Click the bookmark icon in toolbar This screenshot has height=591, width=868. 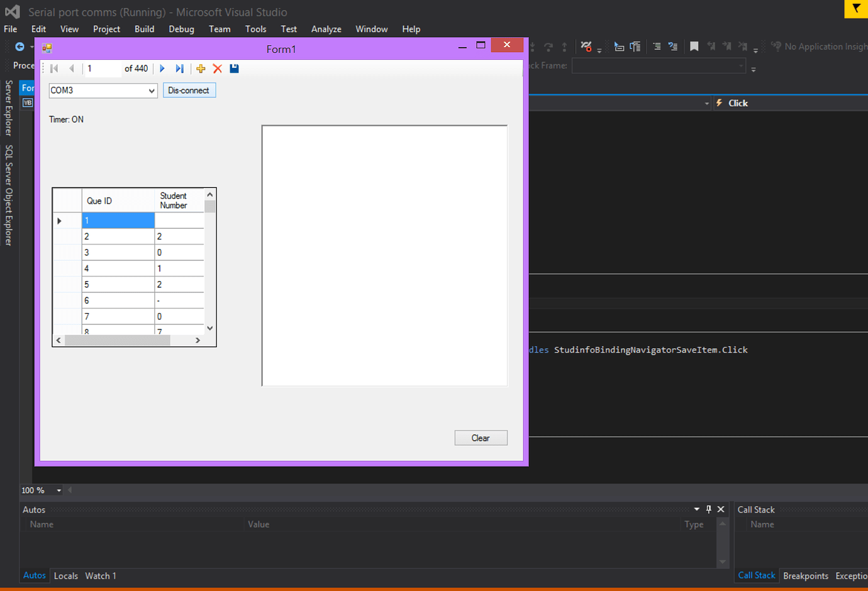694,47
